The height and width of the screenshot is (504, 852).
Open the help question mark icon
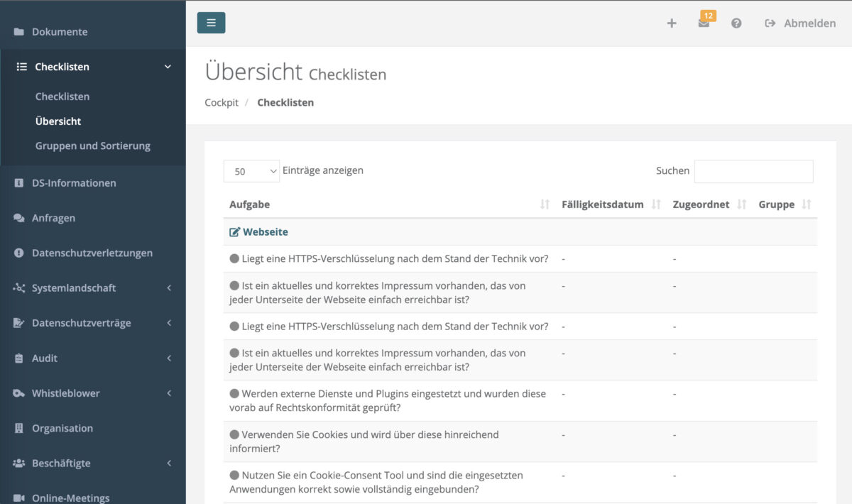pyautogui.click(x=736, y=23)
